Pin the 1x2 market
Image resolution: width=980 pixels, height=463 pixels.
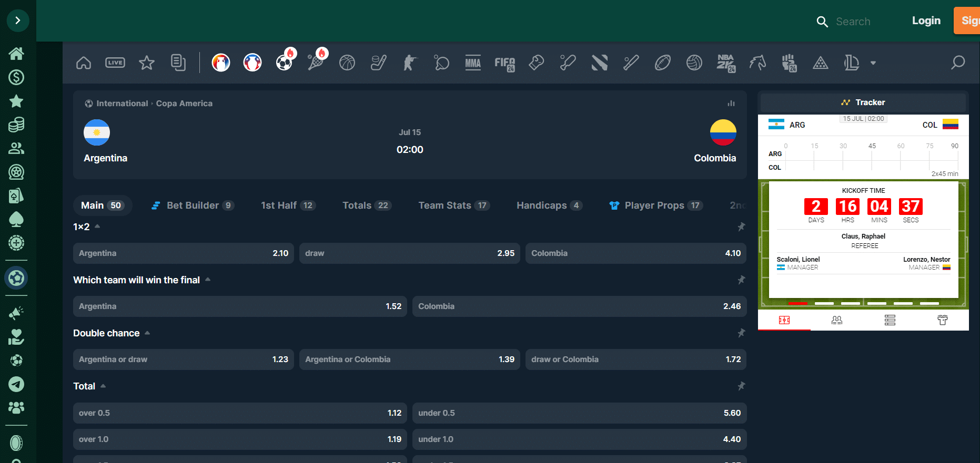click(741, 227)
